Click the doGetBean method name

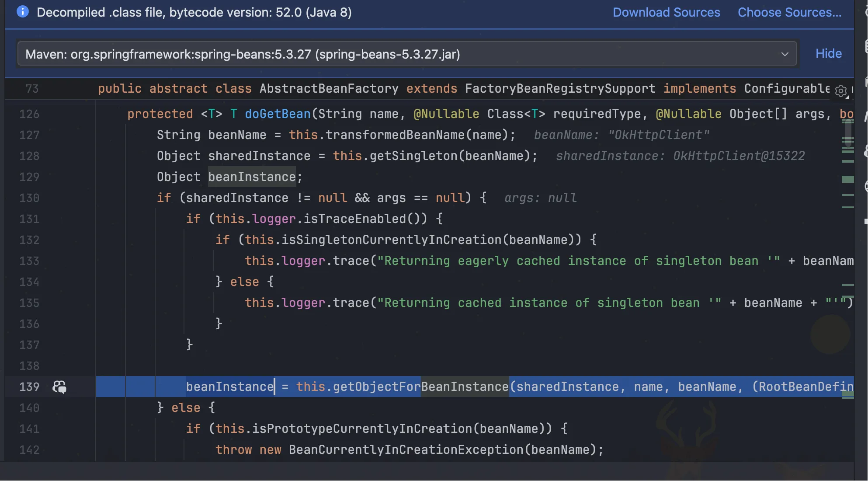tap(277, 114)
